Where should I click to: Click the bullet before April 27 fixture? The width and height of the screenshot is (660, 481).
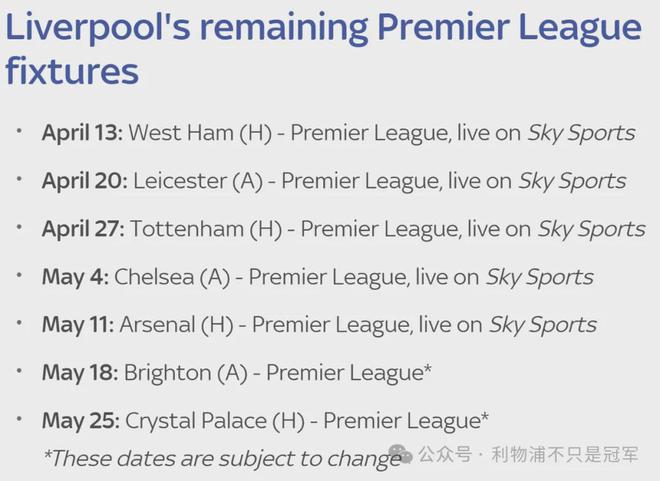[19, 227]
